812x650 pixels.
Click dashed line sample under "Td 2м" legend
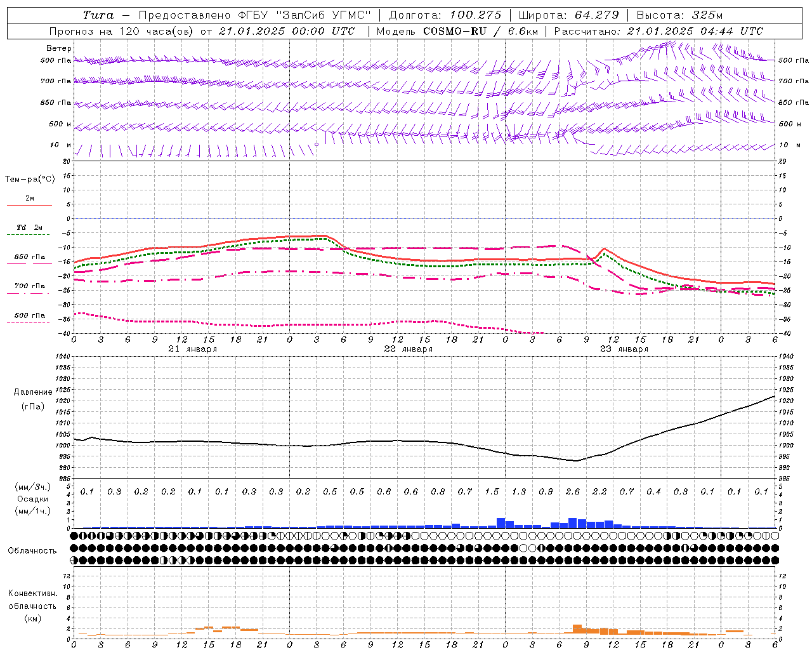pos(29,234)
